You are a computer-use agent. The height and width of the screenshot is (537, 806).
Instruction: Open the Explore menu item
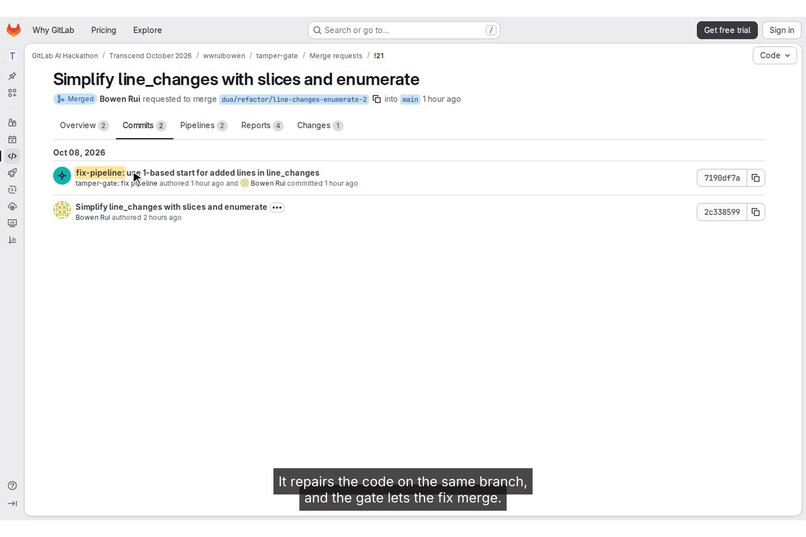147,30
